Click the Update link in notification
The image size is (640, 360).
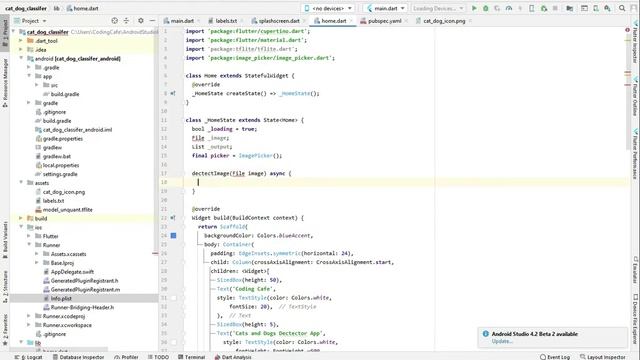[502, 341]
